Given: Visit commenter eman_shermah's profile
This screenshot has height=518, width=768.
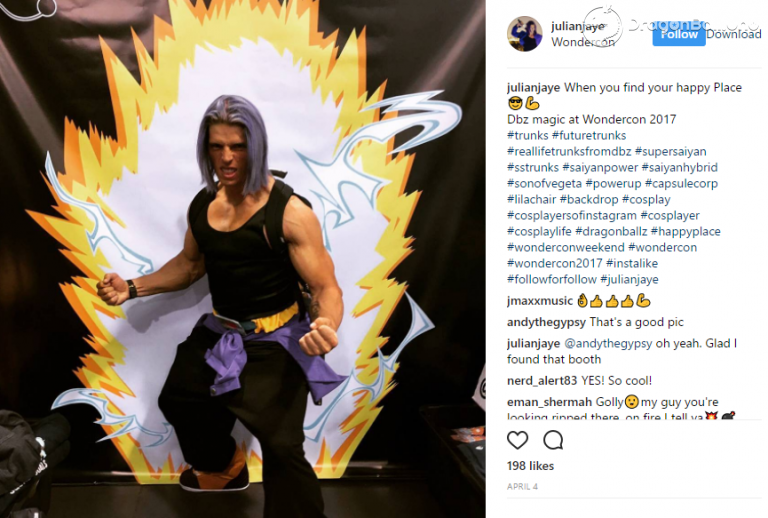Looking at the screenshot, I should point(550,402).
